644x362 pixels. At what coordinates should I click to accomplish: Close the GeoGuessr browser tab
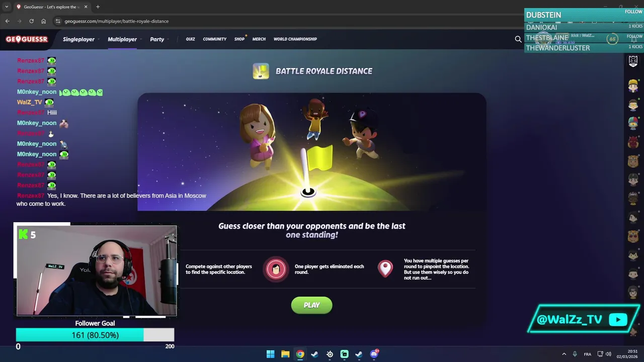(x=86, y=7)
